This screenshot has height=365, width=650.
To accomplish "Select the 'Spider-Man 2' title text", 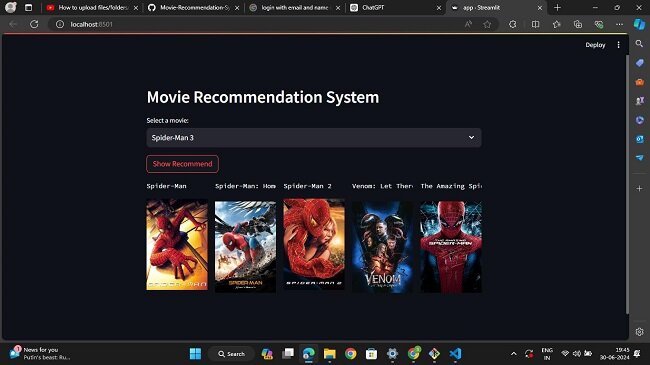I will [307, 186].
